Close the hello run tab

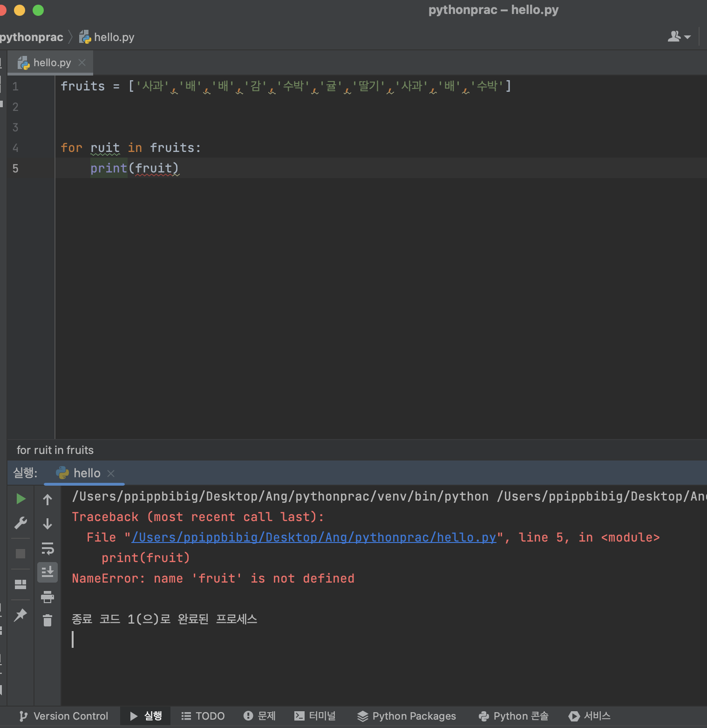click(x=111, y=474)
